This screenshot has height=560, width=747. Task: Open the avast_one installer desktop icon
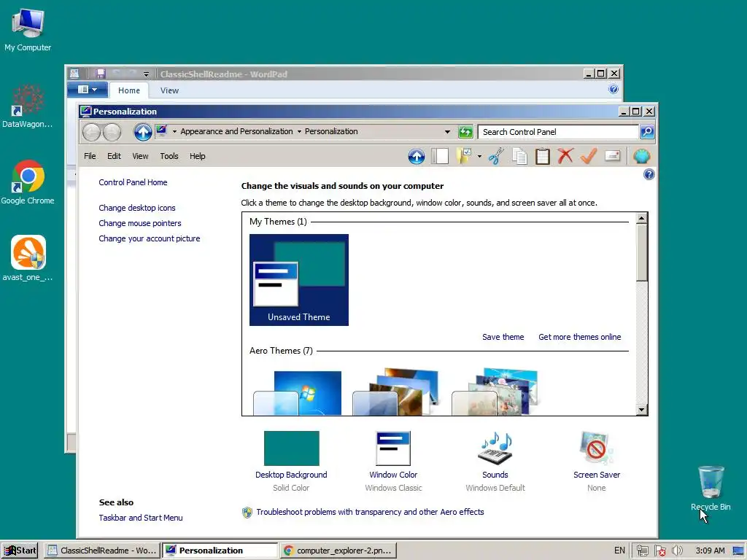pos(28,259)
